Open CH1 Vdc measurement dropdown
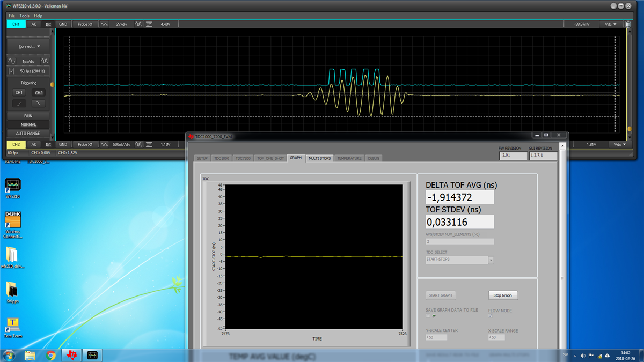The image size is (644, 362). click(x=611, y=24)
